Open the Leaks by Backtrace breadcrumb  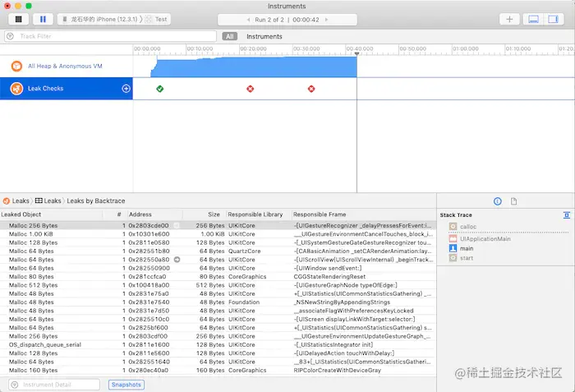click(96, 201)
